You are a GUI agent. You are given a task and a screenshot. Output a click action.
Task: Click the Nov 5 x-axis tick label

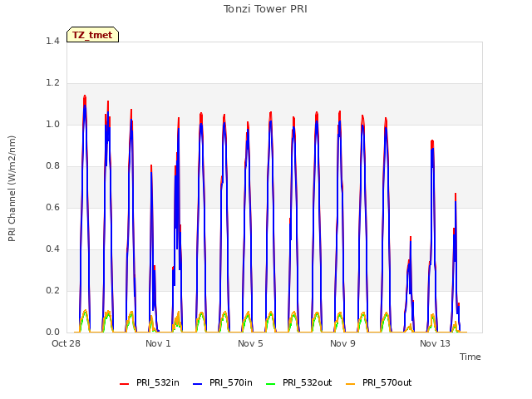coord(250,343)
